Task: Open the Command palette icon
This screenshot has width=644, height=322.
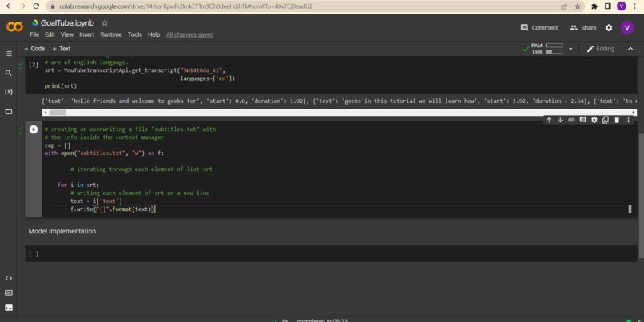Action: tap(8, 293)
